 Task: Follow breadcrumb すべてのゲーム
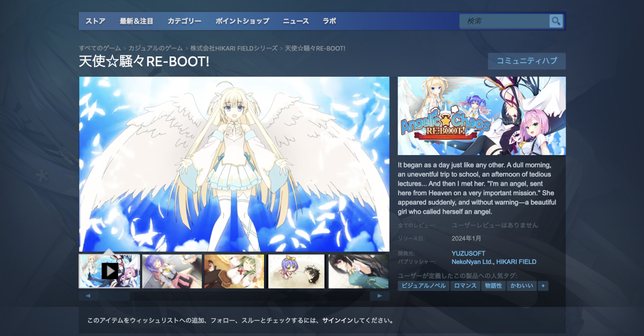tap(100, 48)
